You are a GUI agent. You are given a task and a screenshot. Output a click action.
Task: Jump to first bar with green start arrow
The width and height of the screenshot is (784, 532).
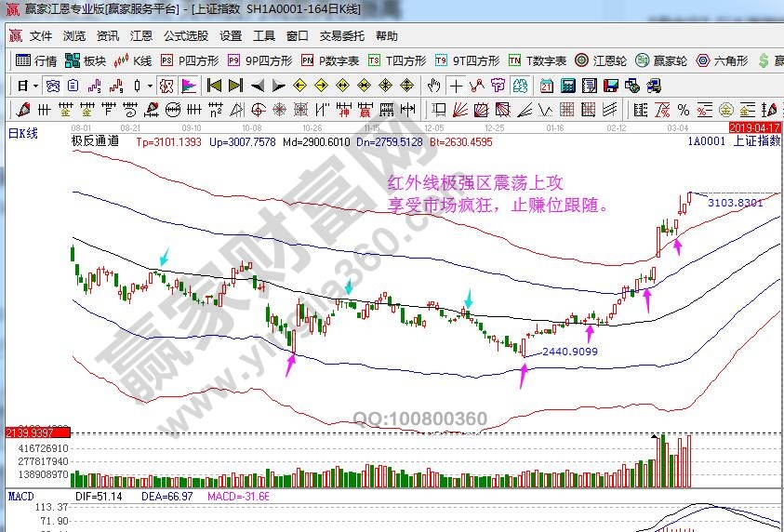(x=214, y=86)
